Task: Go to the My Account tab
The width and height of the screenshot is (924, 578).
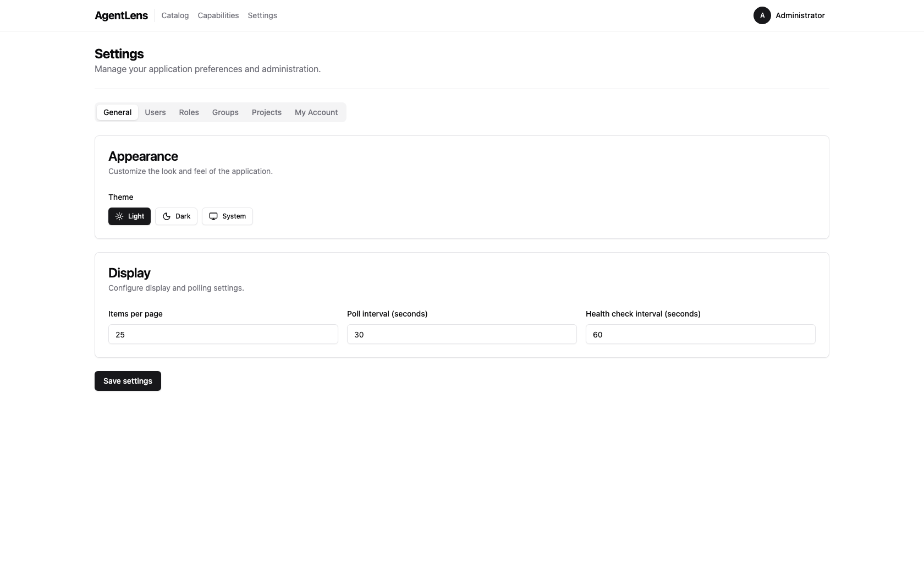Action: [x=316, y=112]
